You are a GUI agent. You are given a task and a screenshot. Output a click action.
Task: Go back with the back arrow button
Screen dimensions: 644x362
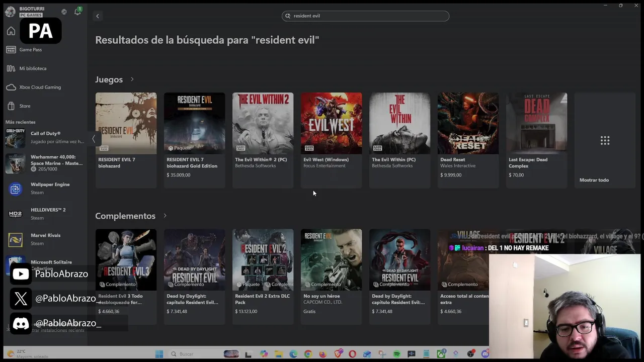98,16
